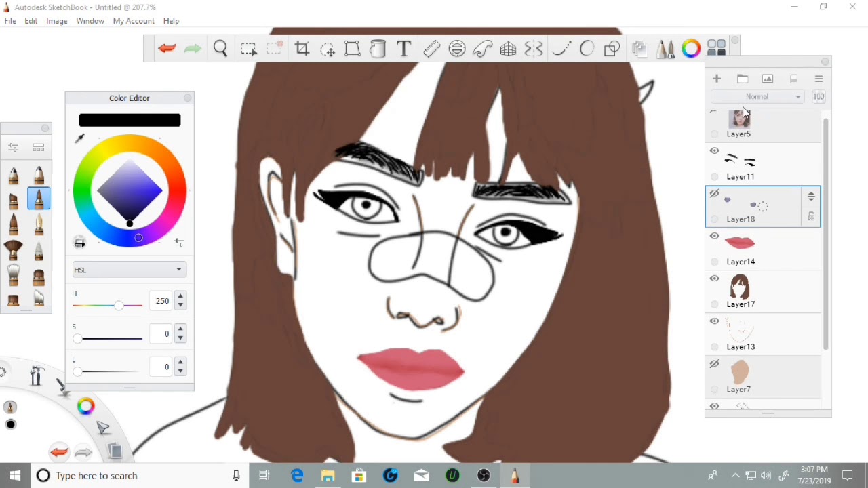
Task: Toggle the UI panels grid icon
Action: click(x=716, y=48)
